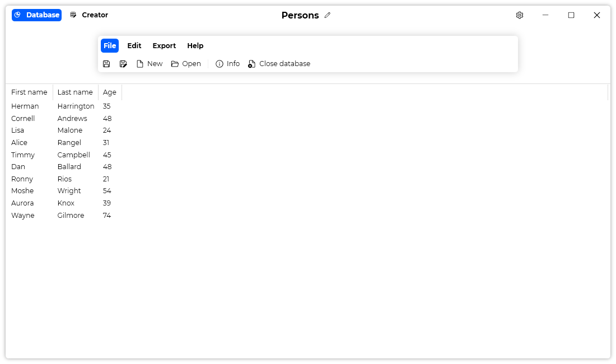Select the cell Ronny

pos(22,179)
